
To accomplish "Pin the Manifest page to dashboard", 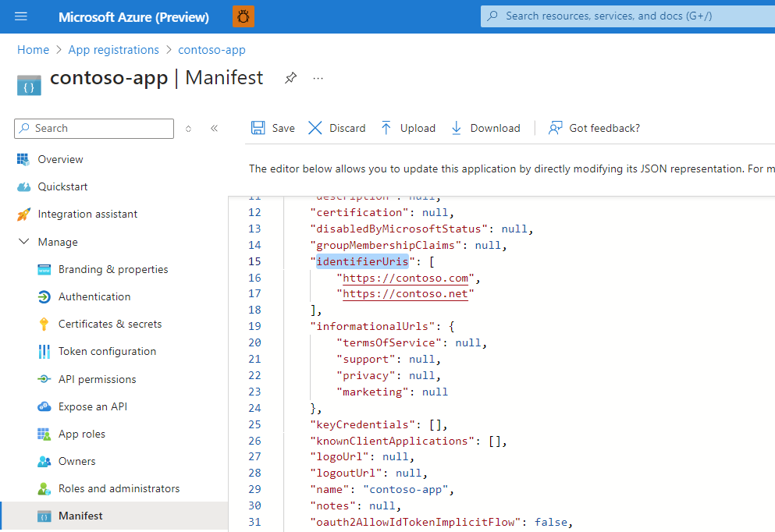I will (290, 78).
